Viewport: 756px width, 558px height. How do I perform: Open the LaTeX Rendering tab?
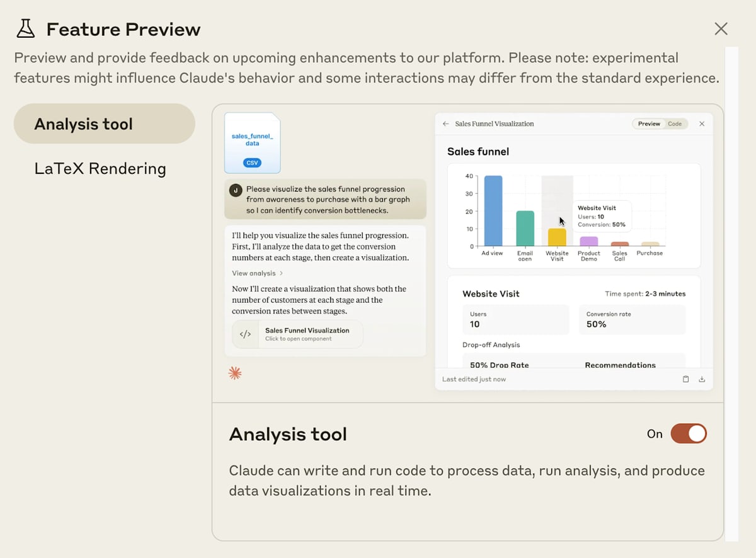[100, 169]
